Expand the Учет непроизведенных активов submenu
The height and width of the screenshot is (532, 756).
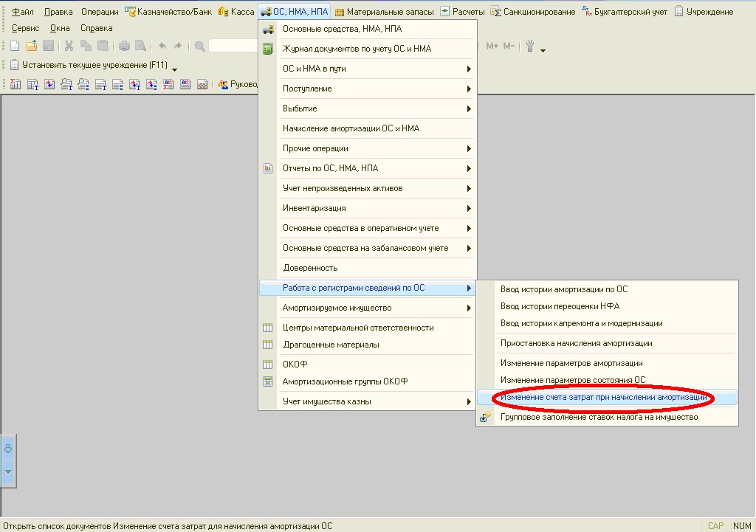[368, 188]
